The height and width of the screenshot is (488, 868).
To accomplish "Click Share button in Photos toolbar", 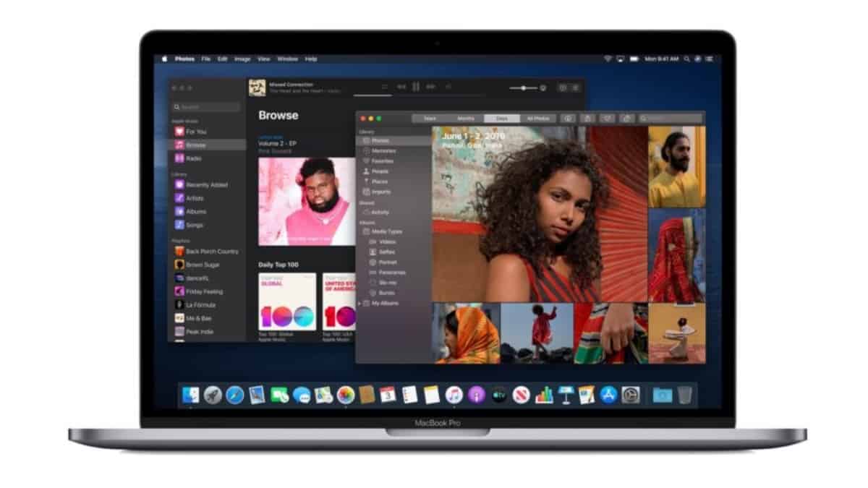I will [588, 118].
